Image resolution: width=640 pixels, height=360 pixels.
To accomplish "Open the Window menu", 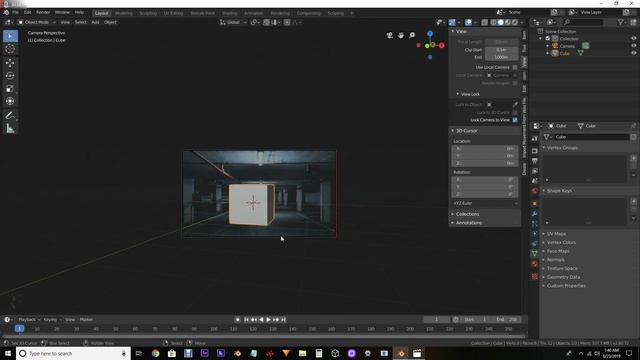I will point(62,13).
